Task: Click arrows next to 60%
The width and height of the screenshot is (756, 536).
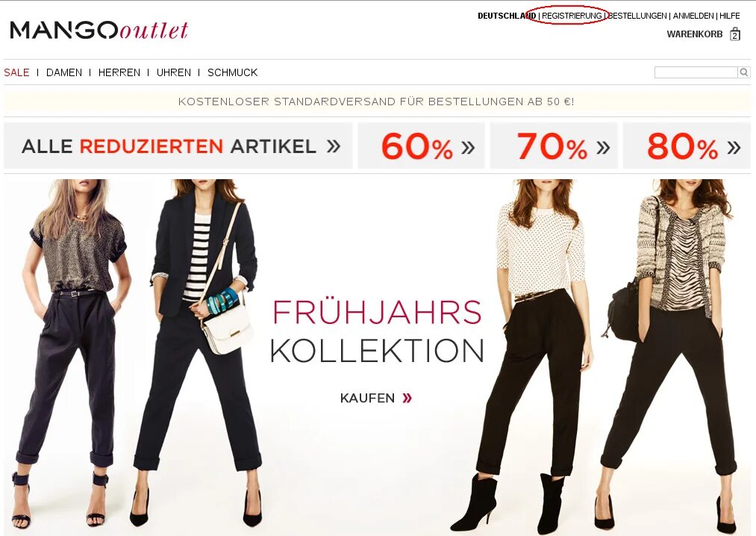Action: pyautogui.click(x=468, y=147)
